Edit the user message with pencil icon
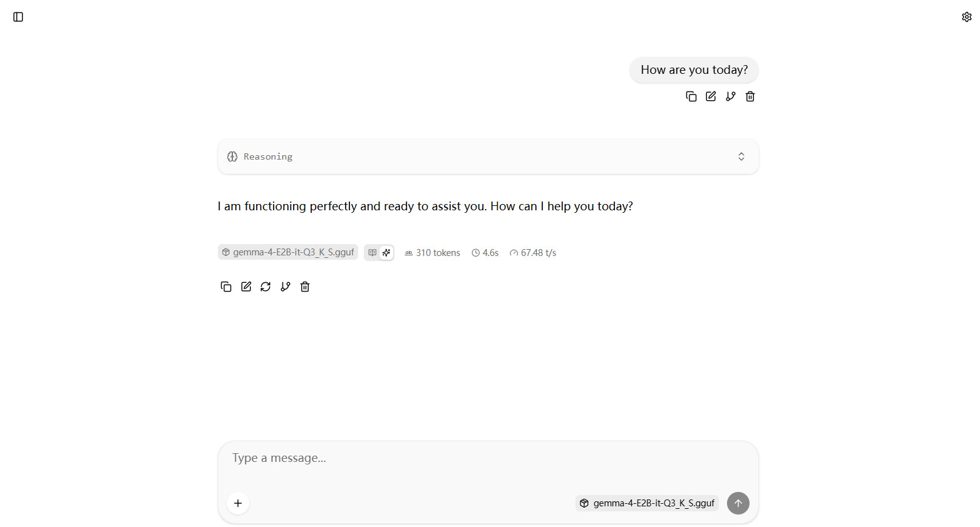This screenshot has height=527, width=980. pyautogui.click(x=711, y=96)
